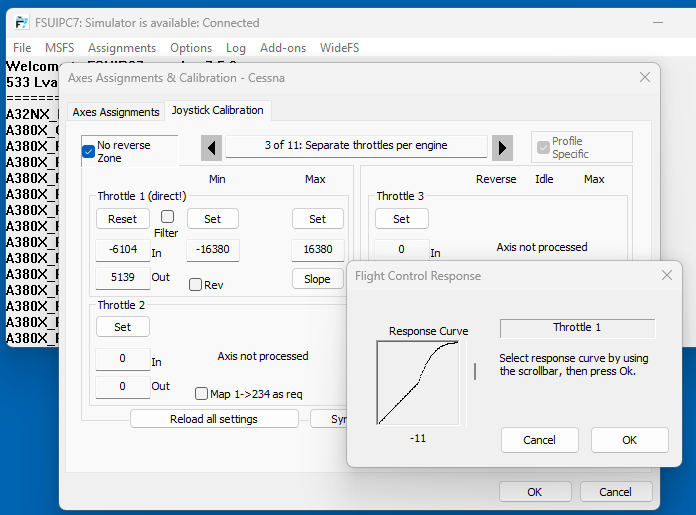The width and height of the screenshot is (696, 515).
Task: Open the Assignments menu
Action: [x=122, y=48]
